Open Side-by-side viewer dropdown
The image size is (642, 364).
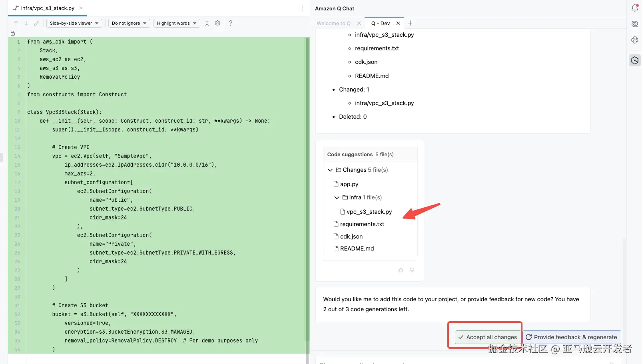[74, 23]
